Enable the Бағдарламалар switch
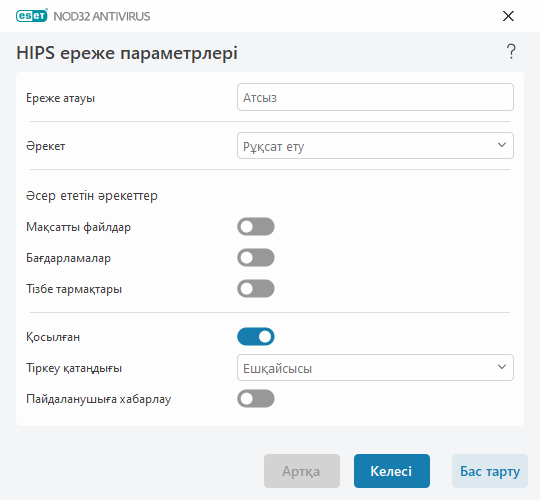Viewport: 540px width, 500px height. 256,258
